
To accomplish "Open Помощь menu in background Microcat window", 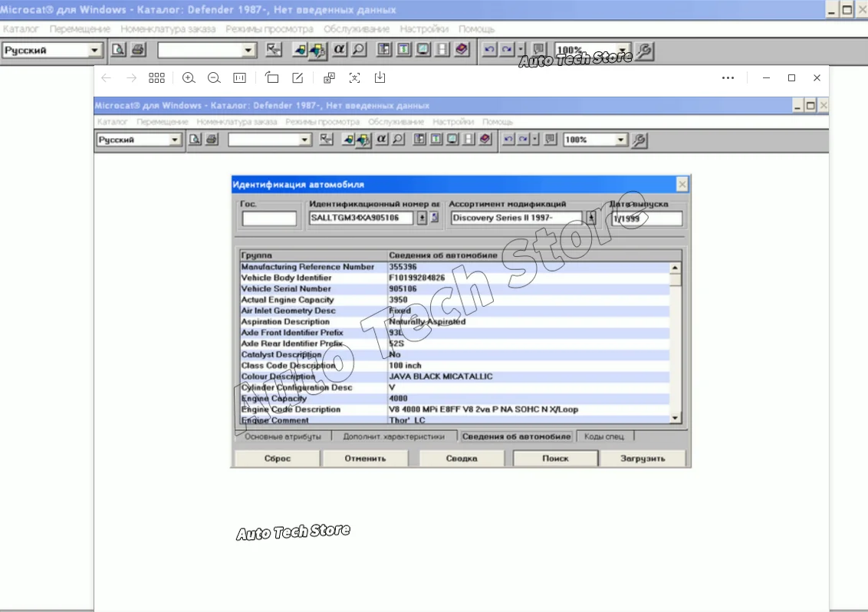I will [476, 29].
